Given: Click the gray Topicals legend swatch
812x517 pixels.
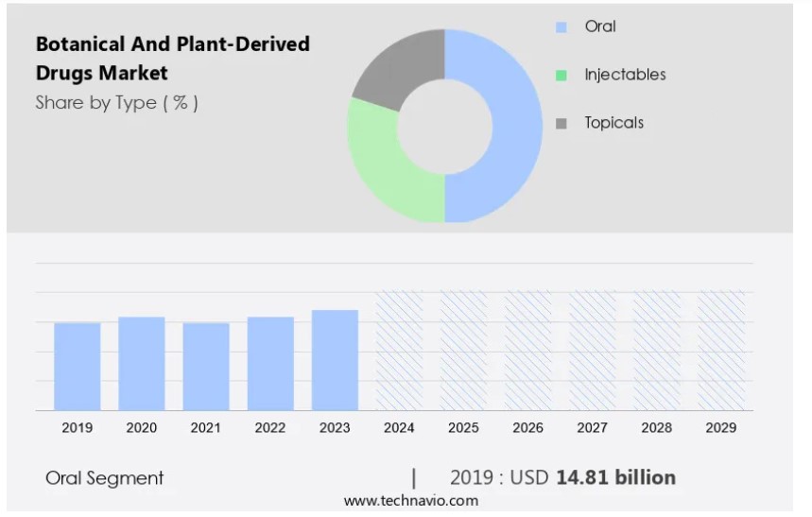Looking at the screenshot, I should coord(561,124).
